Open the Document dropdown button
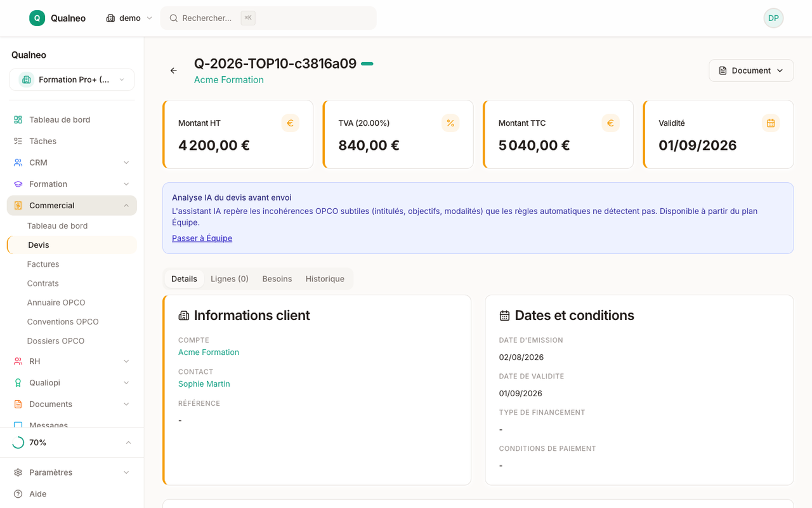Screen dimensions: 812x508 (751, 70)
